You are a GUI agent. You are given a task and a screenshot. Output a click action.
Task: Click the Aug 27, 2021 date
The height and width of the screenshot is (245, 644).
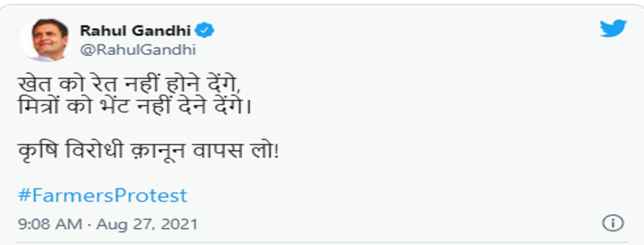pos(147,224)
